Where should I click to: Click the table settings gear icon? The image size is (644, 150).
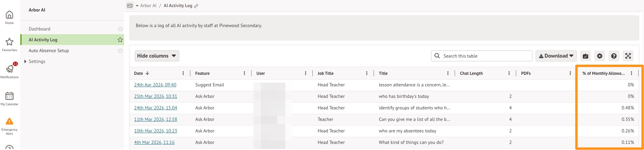pos(599,56)
